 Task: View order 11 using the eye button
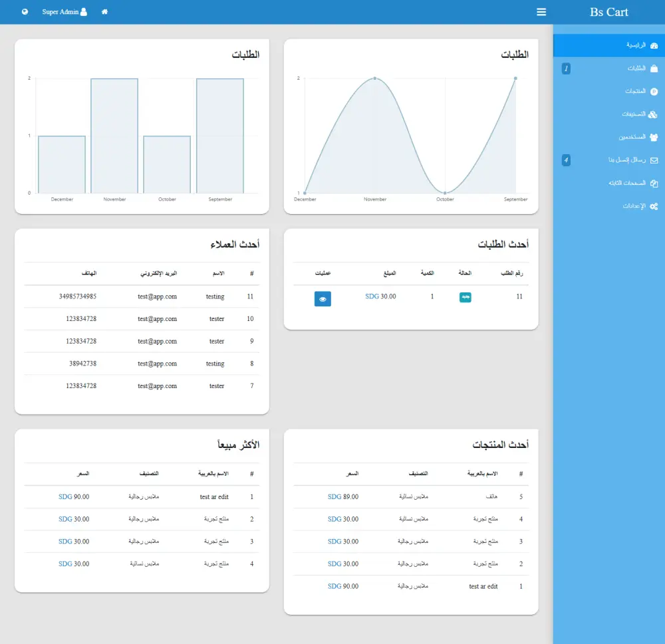coord(323,298)
